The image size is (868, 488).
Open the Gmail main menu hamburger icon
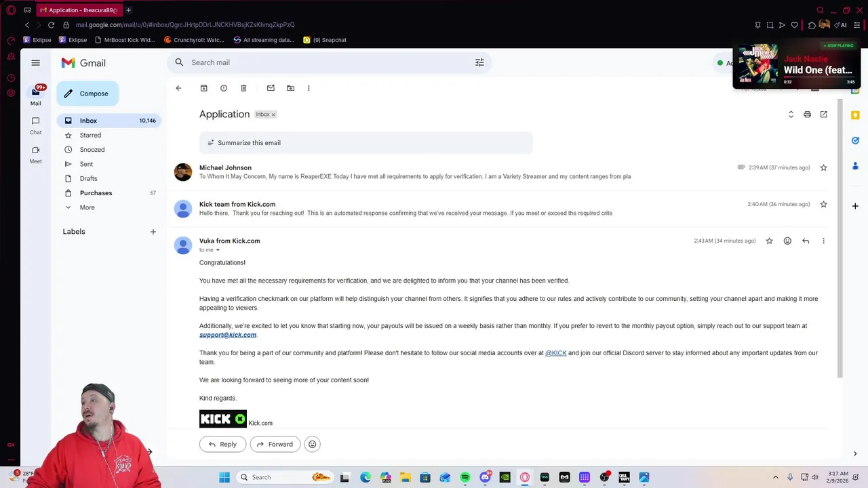tap(35, 62)
